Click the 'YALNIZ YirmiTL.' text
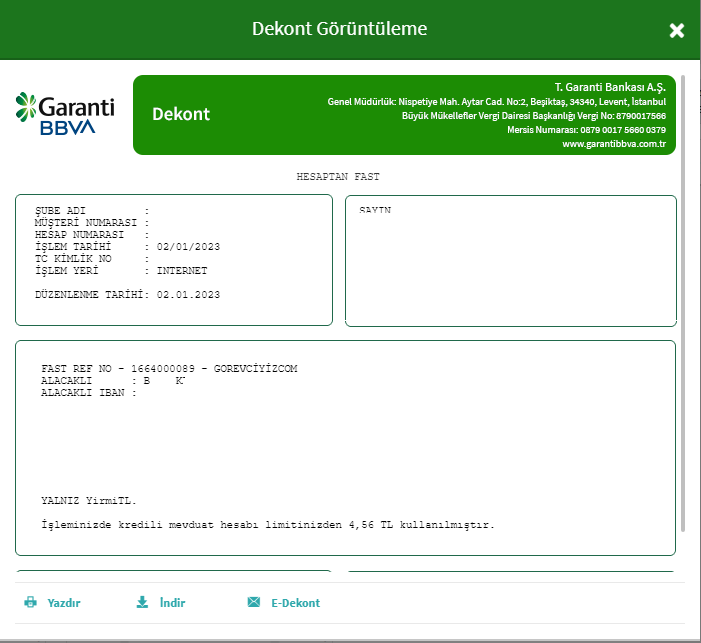Viewport: 701px width, 643px height. [89, 501]
